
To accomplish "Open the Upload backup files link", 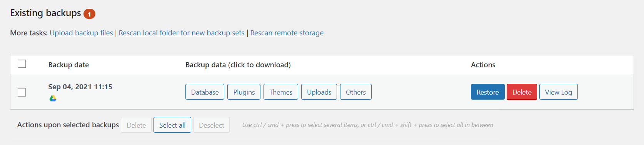I will [81, 33].
